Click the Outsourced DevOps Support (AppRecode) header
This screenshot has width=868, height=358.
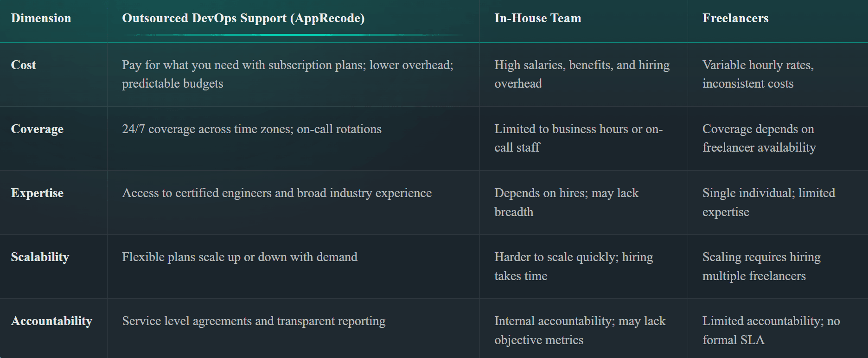[x=243, y=18]
